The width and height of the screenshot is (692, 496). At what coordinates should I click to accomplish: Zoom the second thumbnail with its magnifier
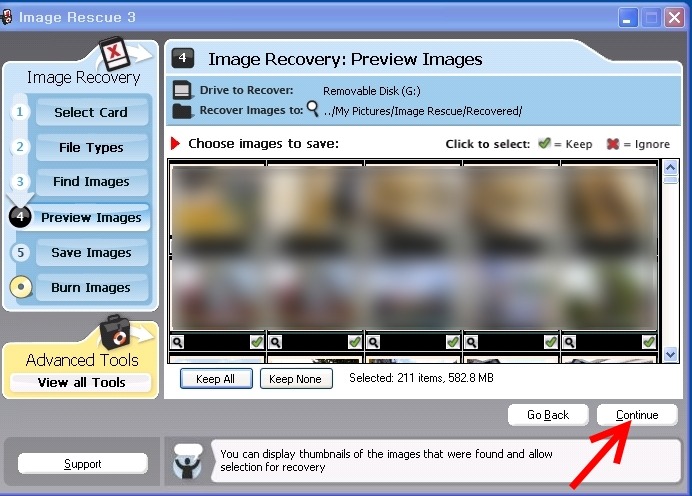coord(275,342)
